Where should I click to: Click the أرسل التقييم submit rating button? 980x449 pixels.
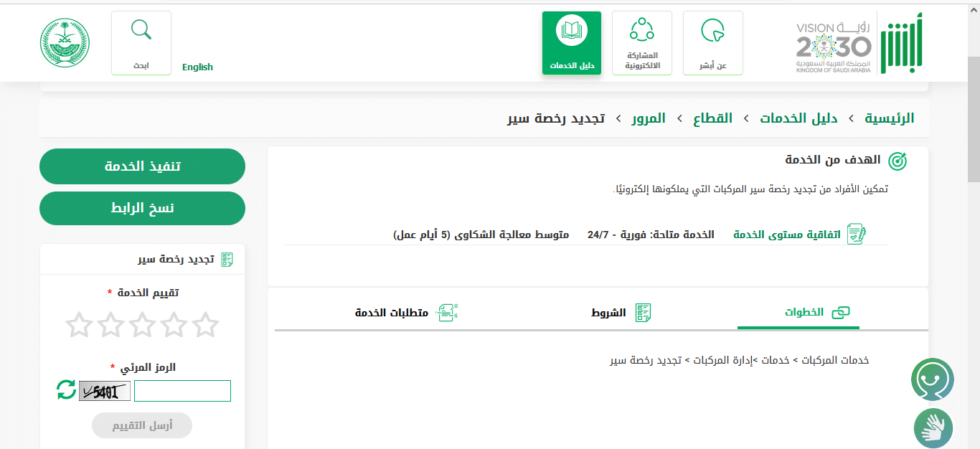pos(142,425)
